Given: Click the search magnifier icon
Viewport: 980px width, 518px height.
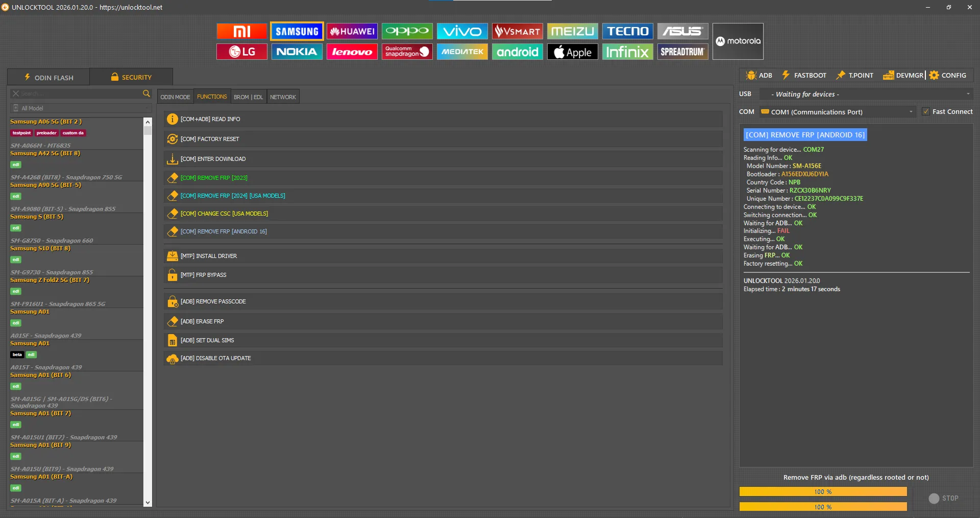Looking at the screenshot, I should click(146, 93).
